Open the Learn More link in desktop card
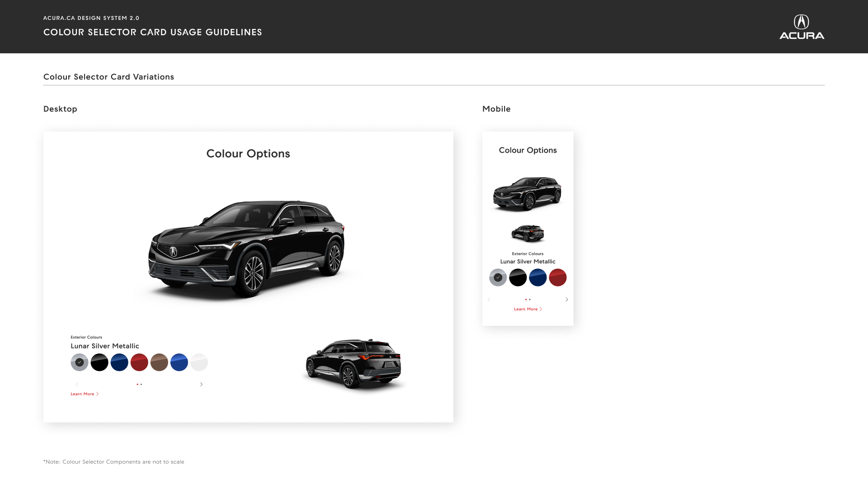The width and height of the screenshot is (868, 488). 85,394
